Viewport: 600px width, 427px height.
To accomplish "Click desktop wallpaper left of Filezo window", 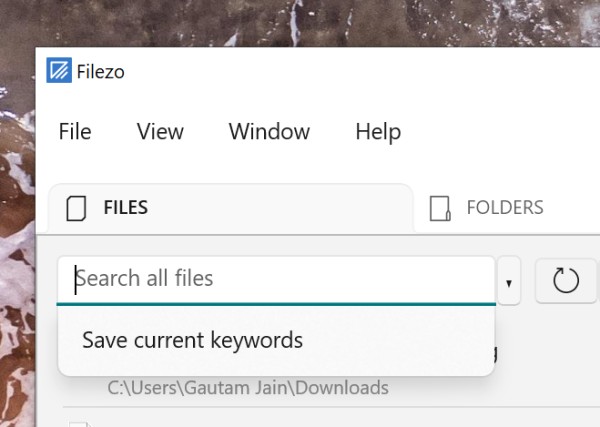I will [17, 250].
